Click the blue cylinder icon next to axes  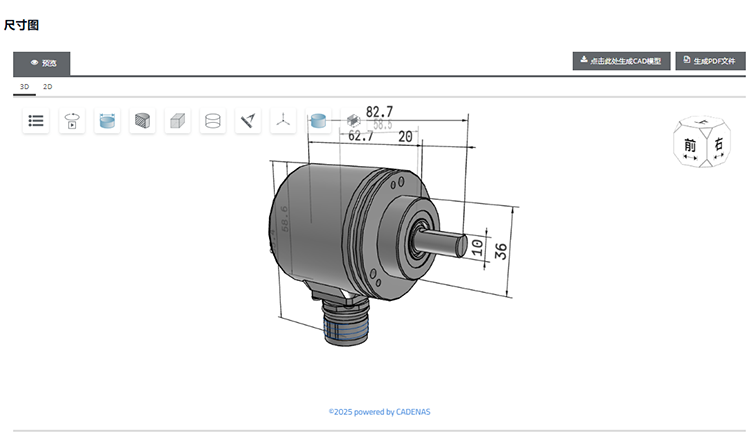[318, 121]
